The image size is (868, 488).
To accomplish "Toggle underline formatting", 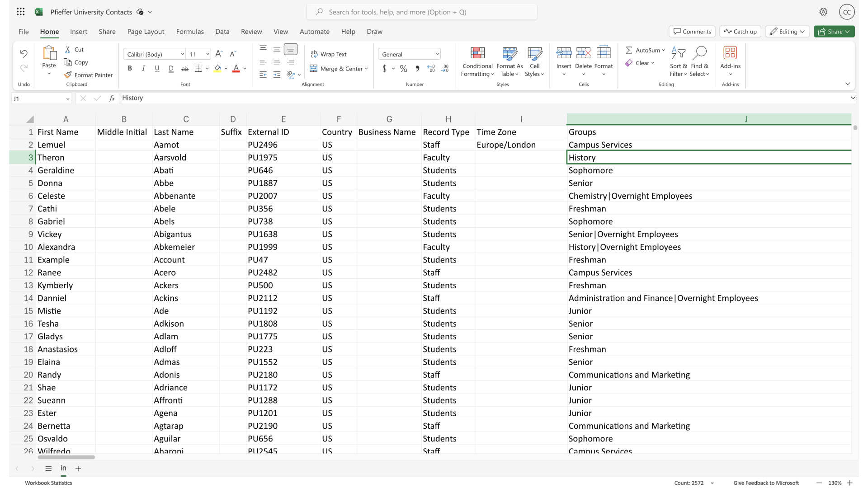I will click(x=157, y=68).
